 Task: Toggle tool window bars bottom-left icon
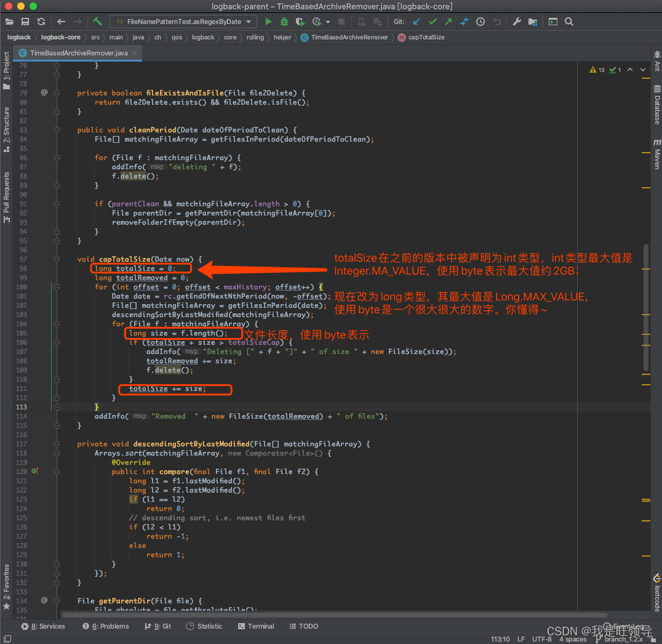click(x=7, y=639)
